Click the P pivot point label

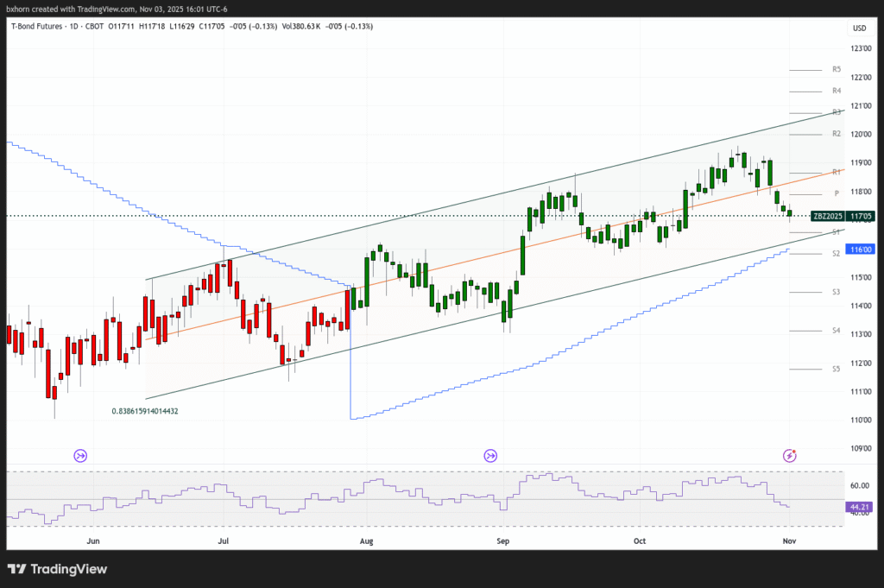coord(837,193)
